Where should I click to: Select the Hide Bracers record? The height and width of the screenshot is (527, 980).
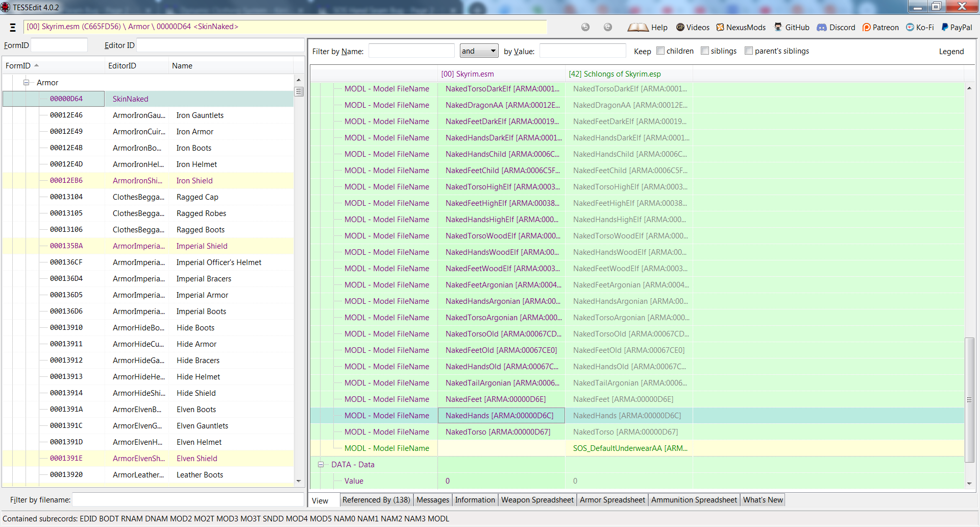pyautogui.click(x=148, y=360)
